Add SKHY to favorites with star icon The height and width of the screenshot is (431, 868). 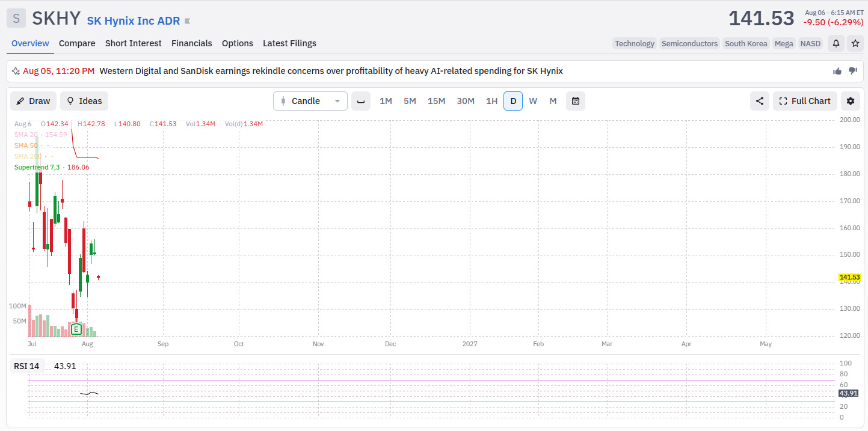[855, 43]
